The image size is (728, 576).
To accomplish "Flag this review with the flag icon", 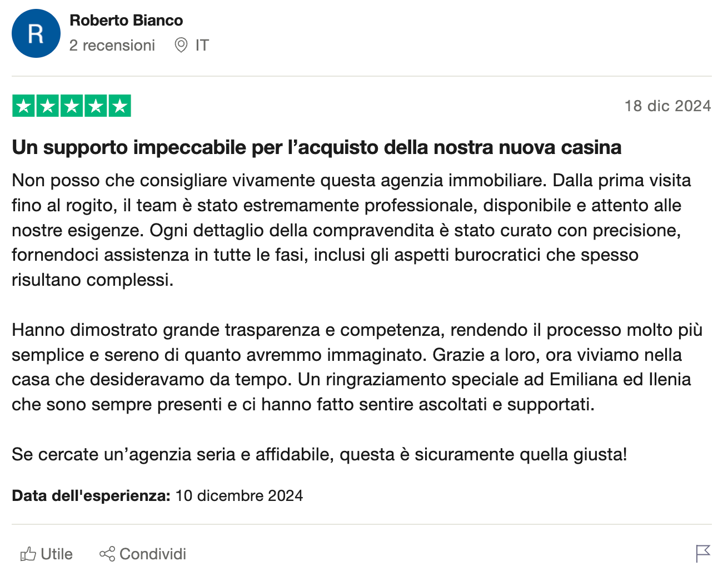I will (x=703, y=553).
